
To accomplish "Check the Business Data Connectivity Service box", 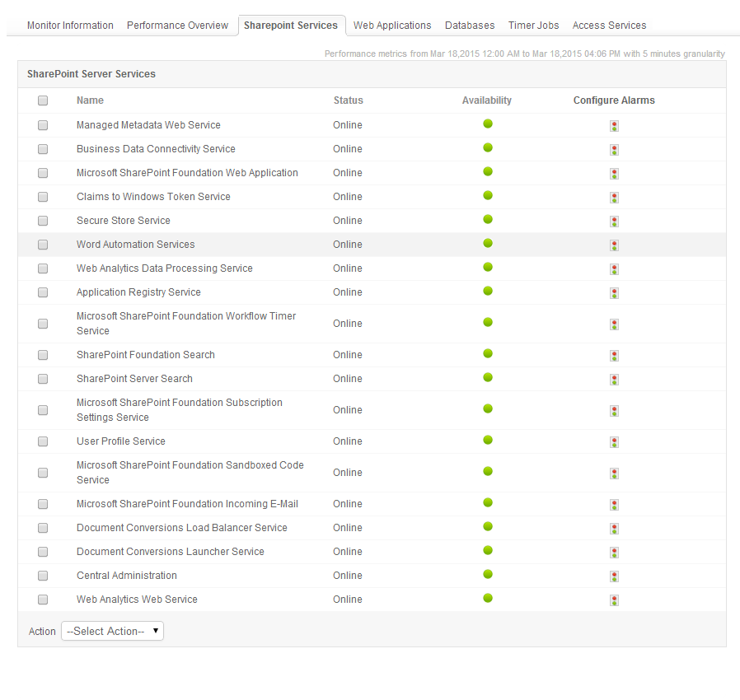I will pos(43,149).
